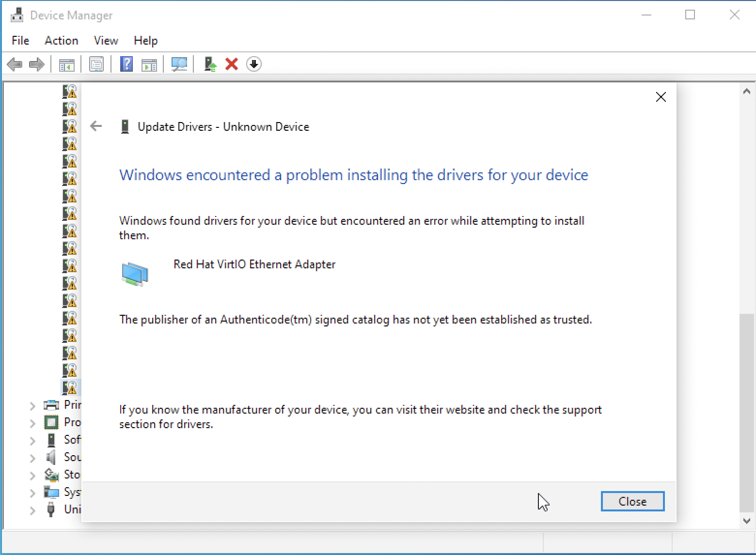Expand the 'Sou' sound category node
The width and height of the screenshot is (756, 555).
tap(32, 458)
